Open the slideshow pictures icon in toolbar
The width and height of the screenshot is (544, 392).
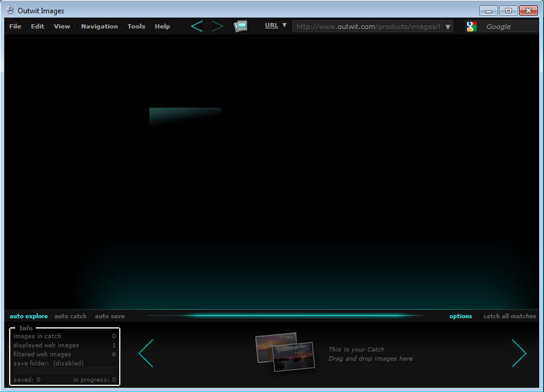coord(240,26)
